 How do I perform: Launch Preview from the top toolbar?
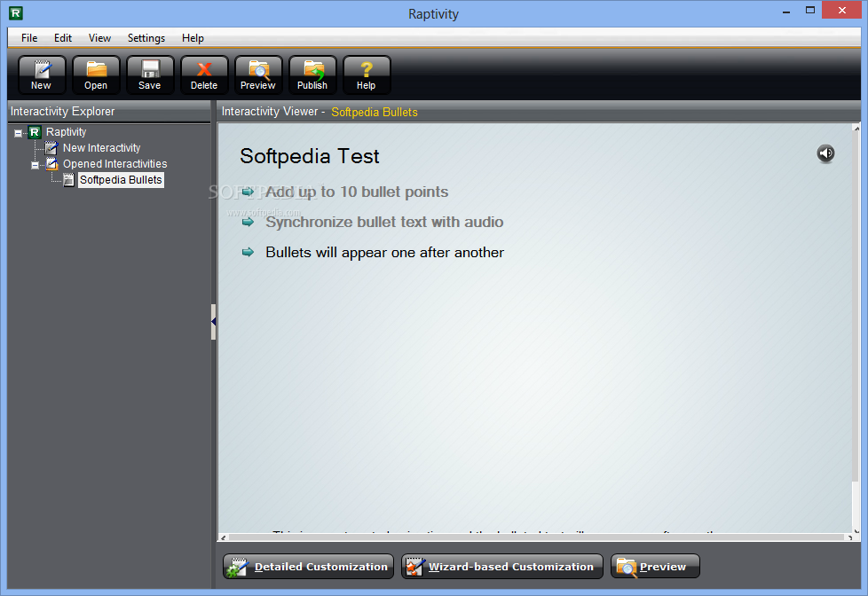point(258,75)
